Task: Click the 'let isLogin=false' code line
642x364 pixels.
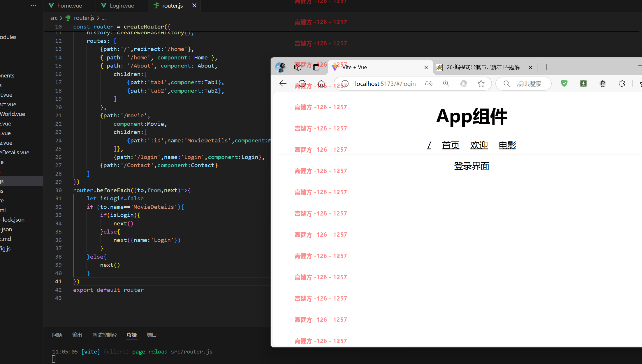Action: point(115,198)
